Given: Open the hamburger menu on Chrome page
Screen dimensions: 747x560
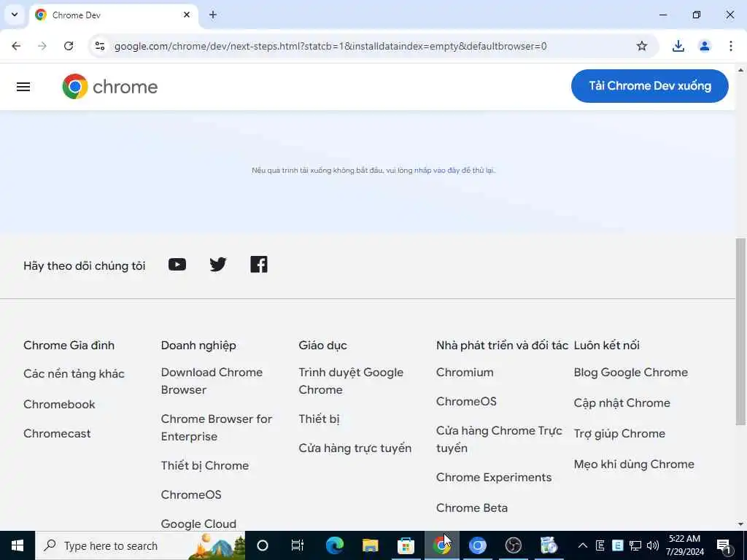Looking at the screenshot, I should point(23,87).
